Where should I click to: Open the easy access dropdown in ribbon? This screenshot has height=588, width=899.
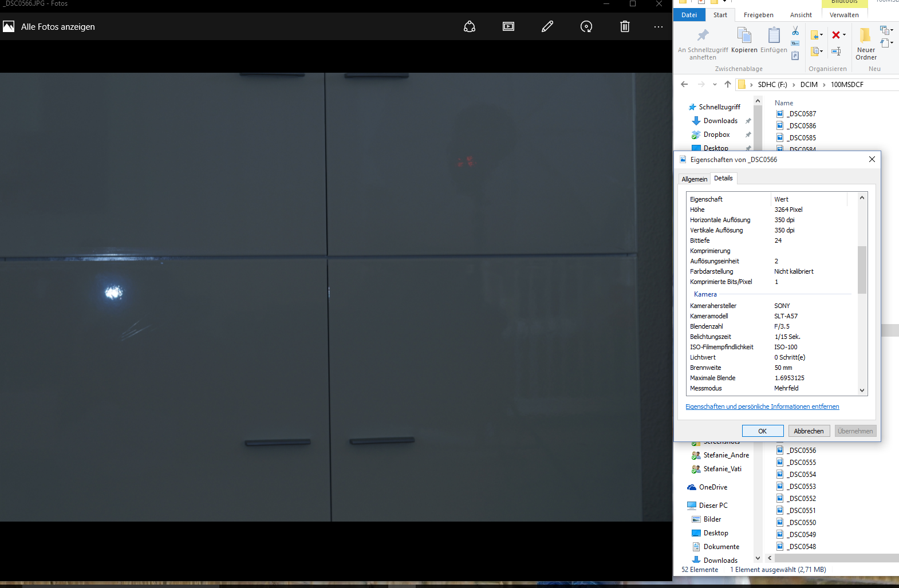tap(886, 43)
